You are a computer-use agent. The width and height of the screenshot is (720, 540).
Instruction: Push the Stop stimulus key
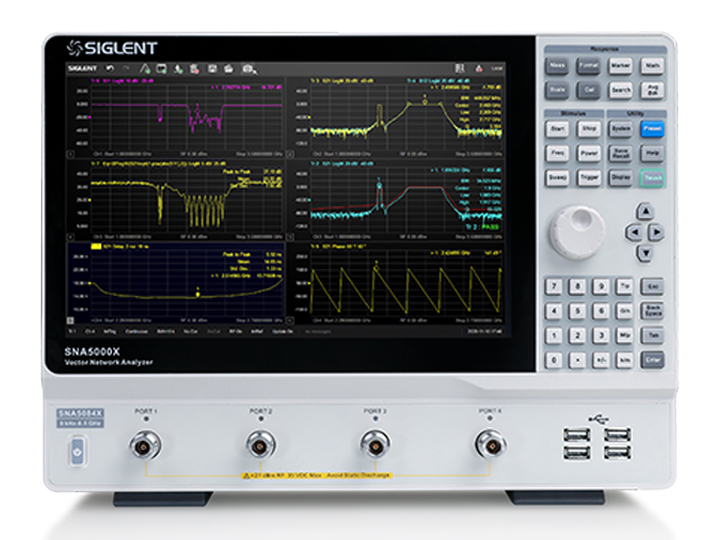589,129
